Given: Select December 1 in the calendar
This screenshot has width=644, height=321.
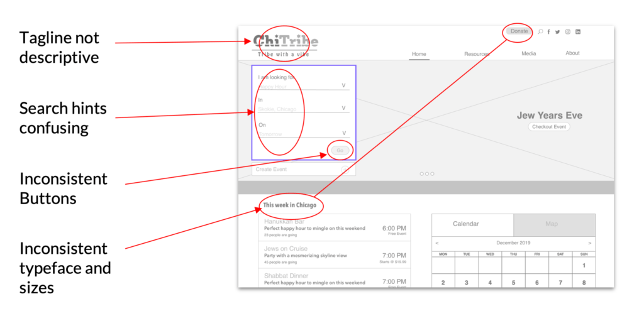Looking at the screenshot, I should coord(584,266).
